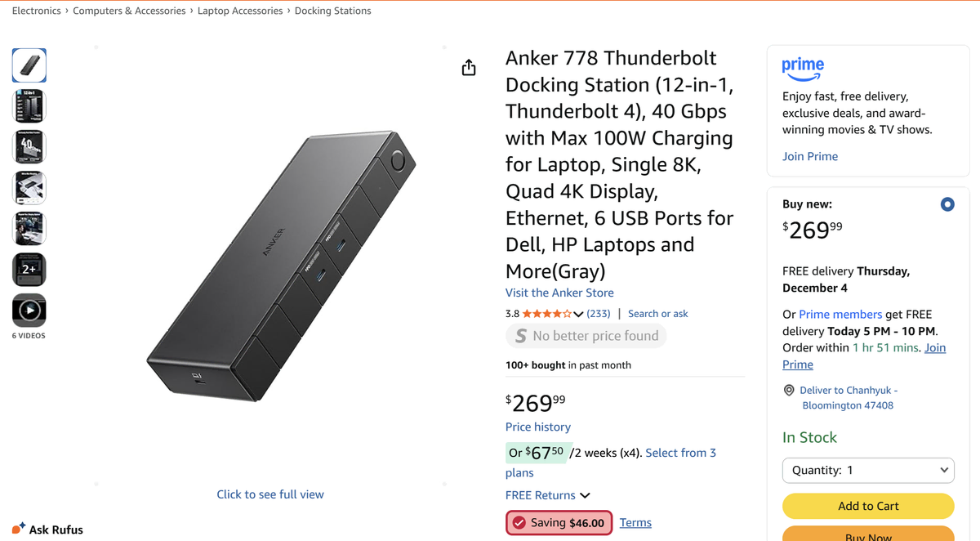Select the first product thumbnail
980x541 pixels.
pos(29,65)
